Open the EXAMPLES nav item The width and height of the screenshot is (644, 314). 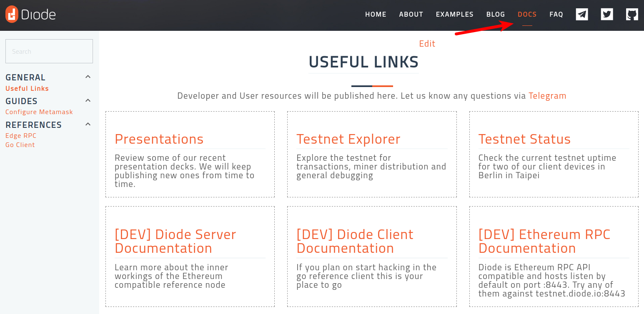[x=455, y=15]
